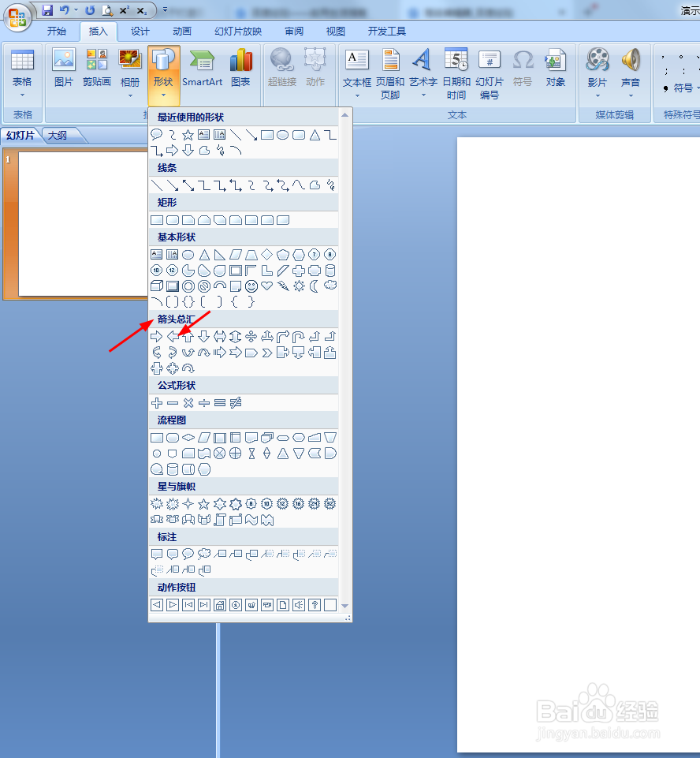Pick the Home action button shape
The height and width of the screenshot is (758, 700).
(220, 605)
